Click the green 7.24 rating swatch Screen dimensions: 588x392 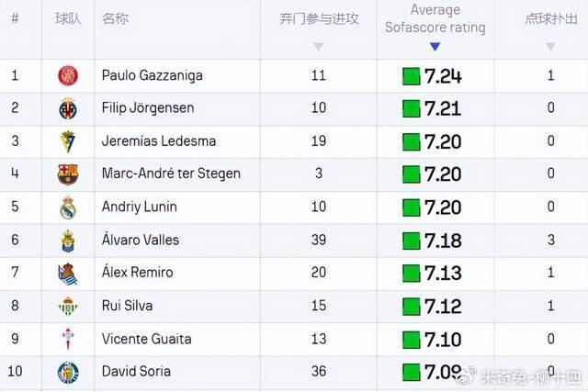(x=411, y=76)
